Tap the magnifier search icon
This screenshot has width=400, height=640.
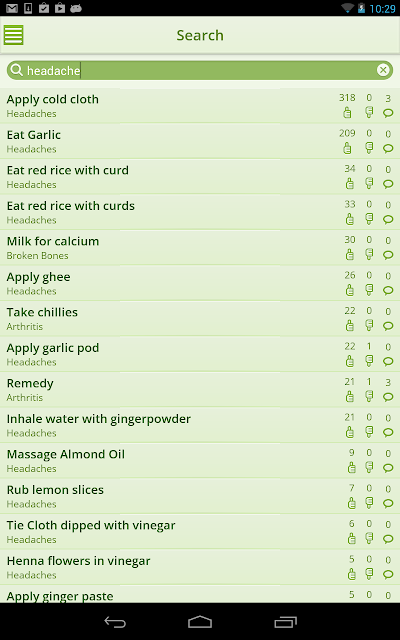[x=16, y=70]
